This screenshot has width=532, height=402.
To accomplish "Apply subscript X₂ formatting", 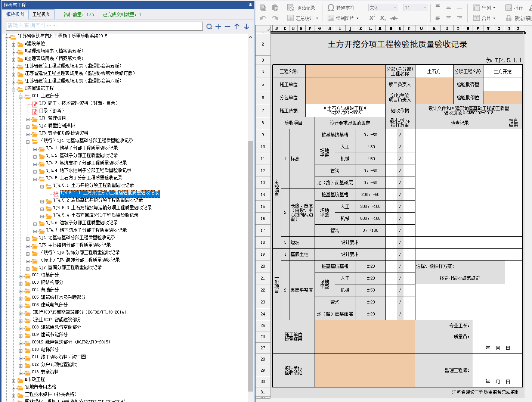I will coord(383,18).
